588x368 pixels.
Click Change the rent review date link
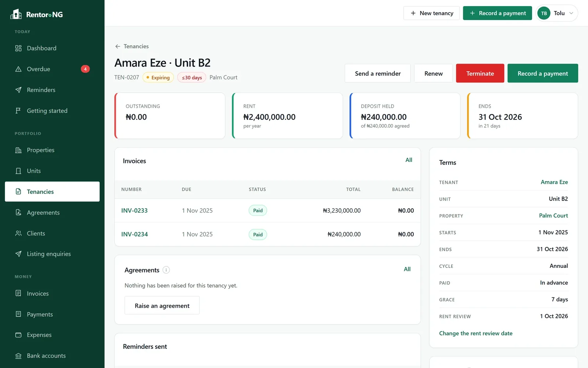coord(476,333)
